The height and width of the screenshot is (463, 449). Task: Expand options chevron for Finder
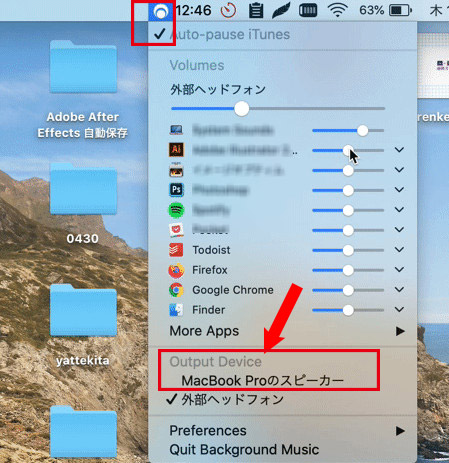pyautogui.click(x=399, y=310)
